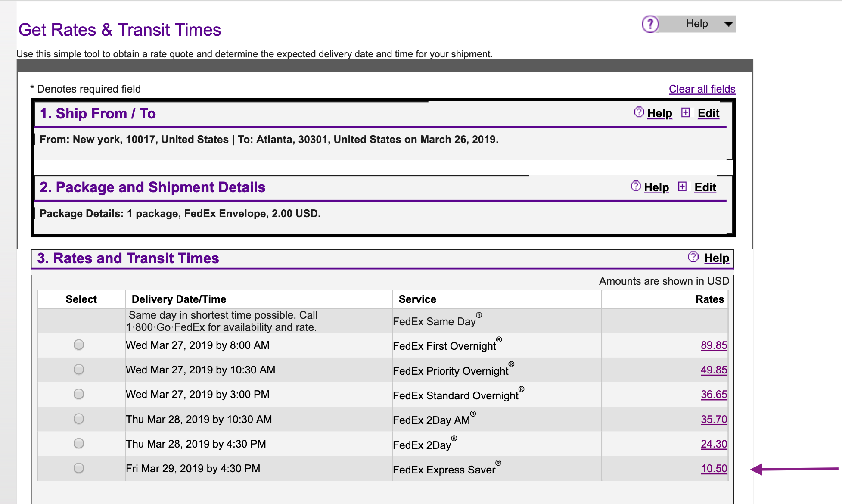Open the 35.70 rate link
Screen dimensions: 842x504
coord(714,420)
